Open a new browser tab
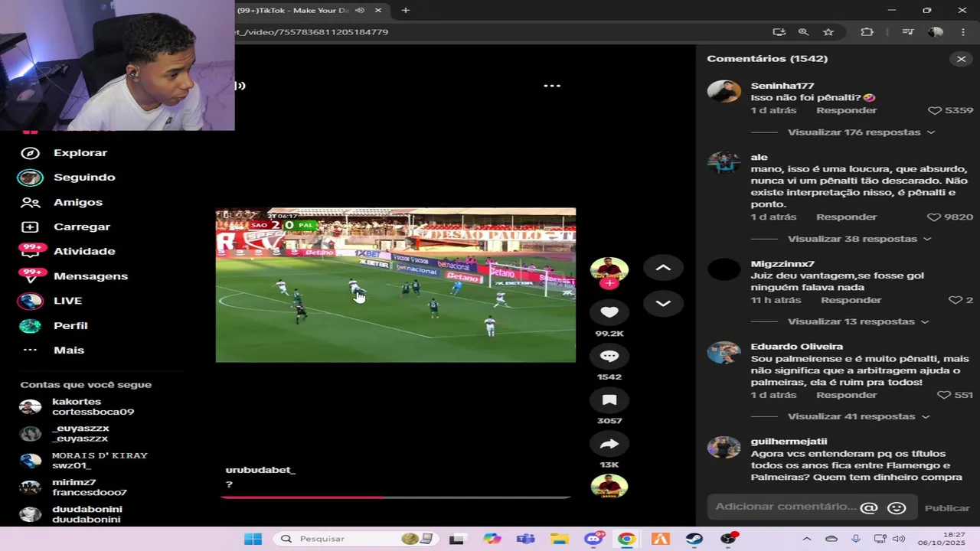This screenshot has width=980, height=551. coord(406,10)
